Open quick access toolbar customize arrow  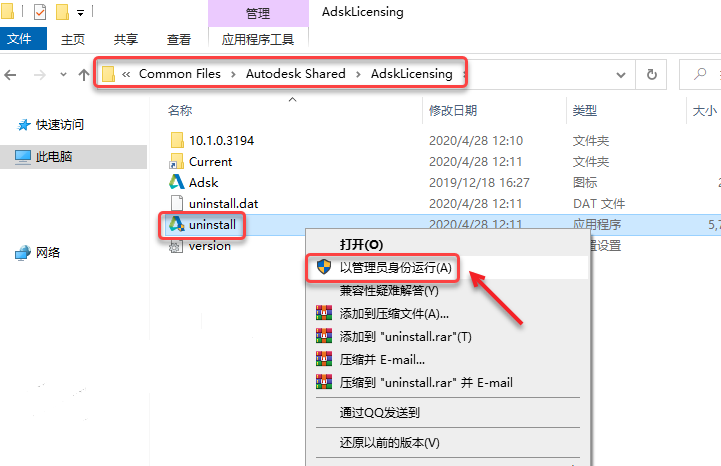80,13
